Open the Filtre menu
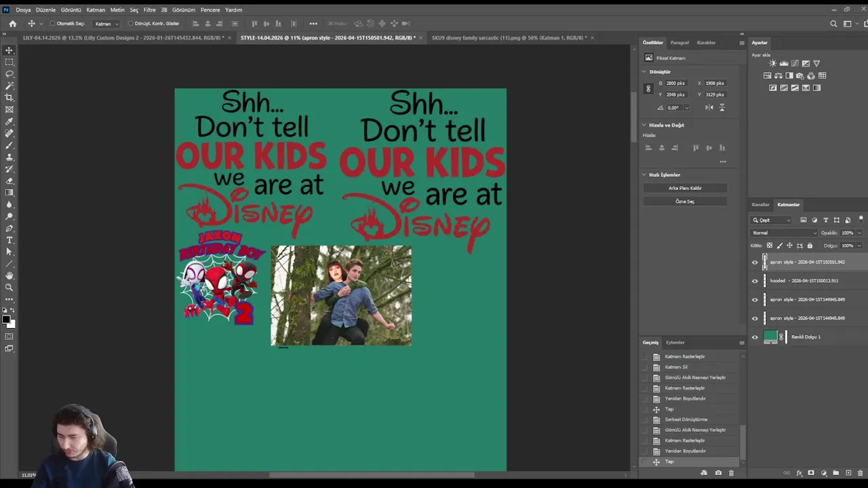Viewport: 868px width, 488px height. [149, 10]
